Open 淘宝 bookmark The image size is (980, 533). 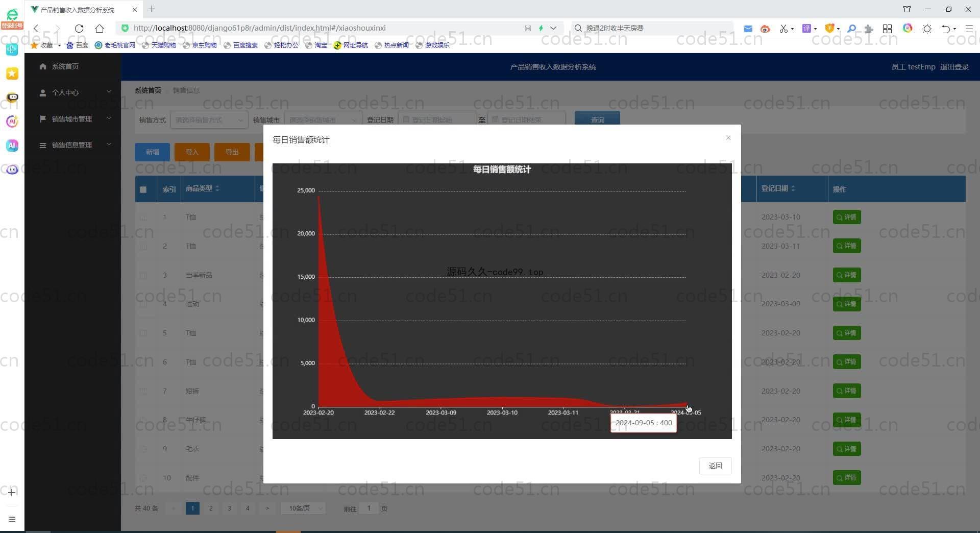click(x=316, y=45)
